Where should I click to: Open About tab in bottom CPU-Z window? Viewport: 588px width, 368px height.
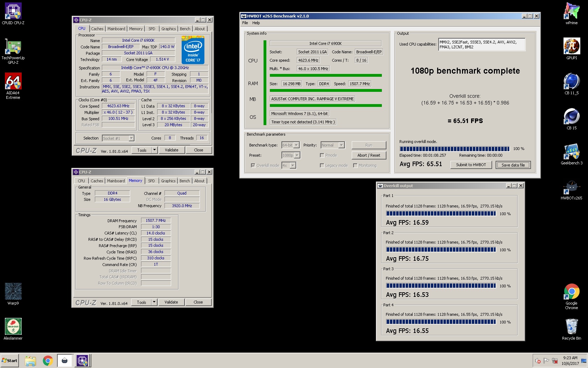(199, 181)
